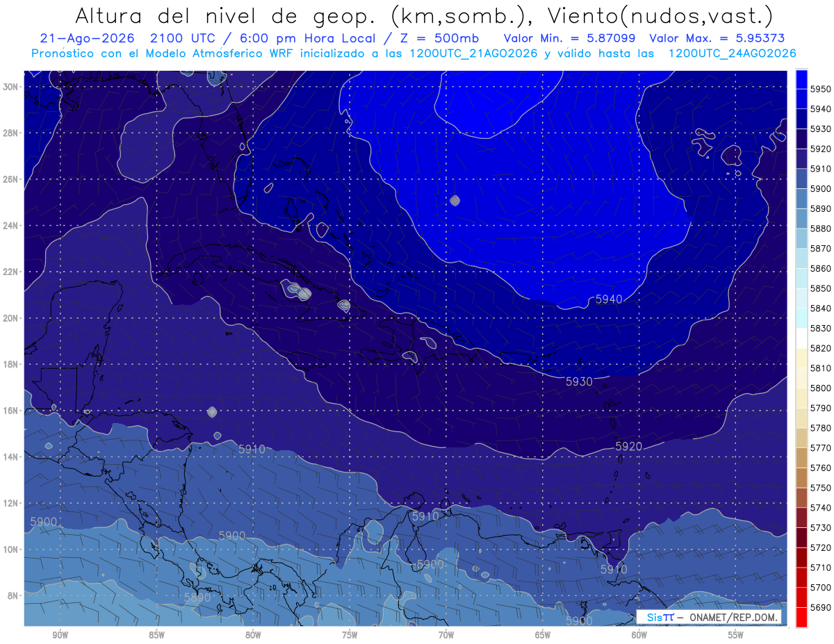Click the "Valor Max. = 5.95373" text
This screenshot has width=834, height=644.
717,38
